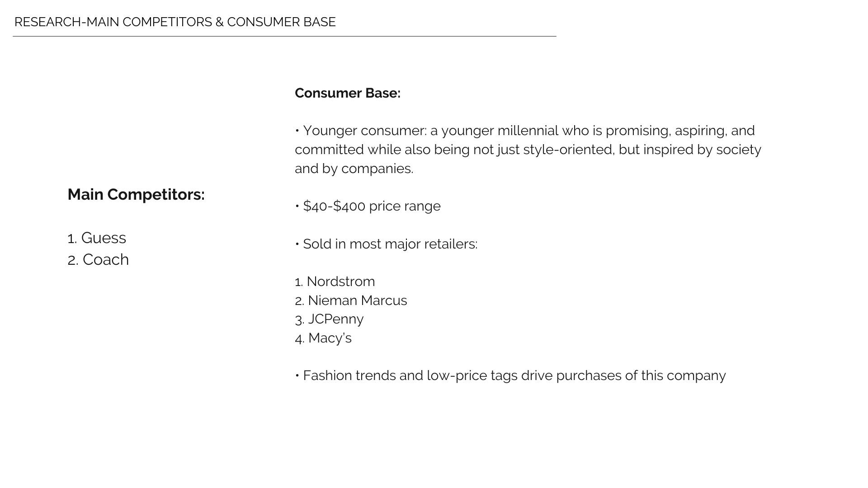The height and width of the screenshot is (488, 868).
Task: Click the '2. Coach' competitor entry
Action: pyautogui.click(x=98, y=260)
